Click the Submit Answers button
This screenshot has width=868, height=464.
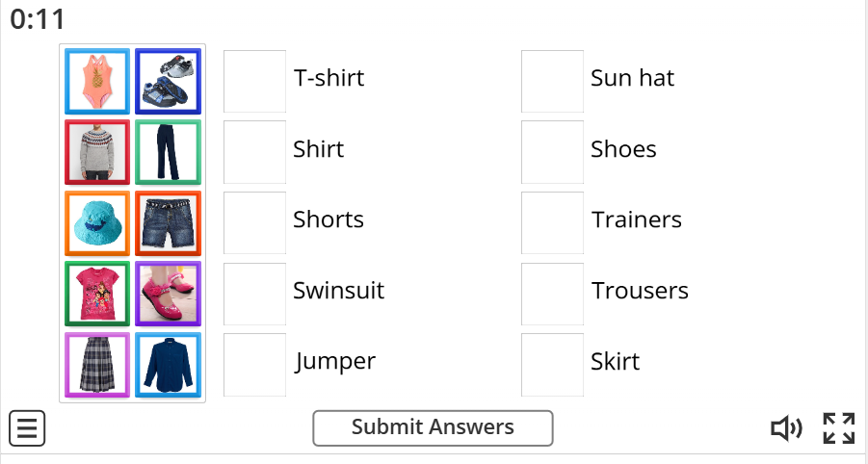click(433, 428)
